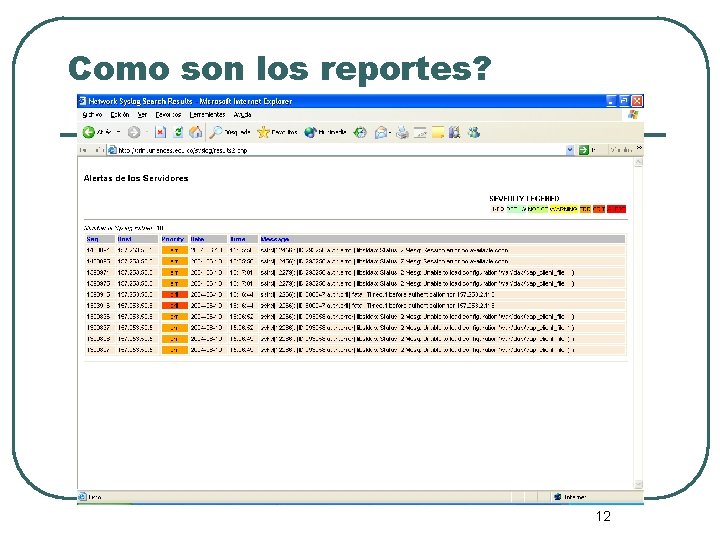Expand the address bar URL dropdown
The height and width of the screenshot is (540, 720).
tap(570, 150)
